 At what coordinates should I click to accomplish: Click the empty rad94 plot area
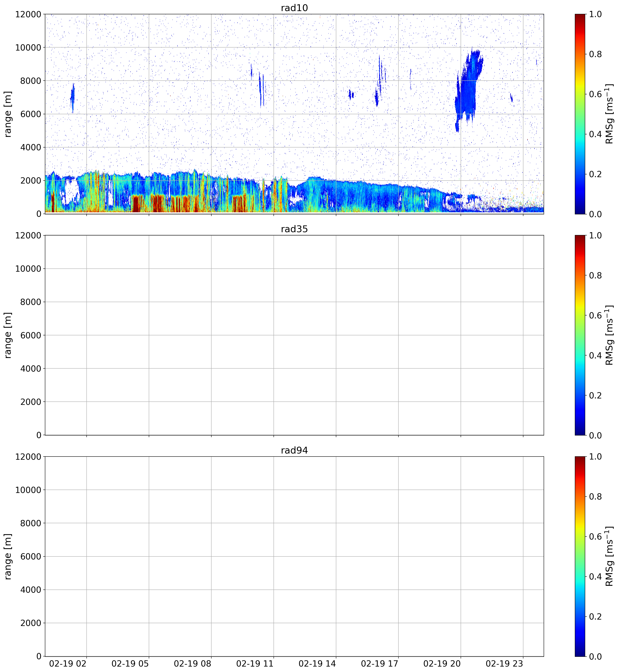294,556
